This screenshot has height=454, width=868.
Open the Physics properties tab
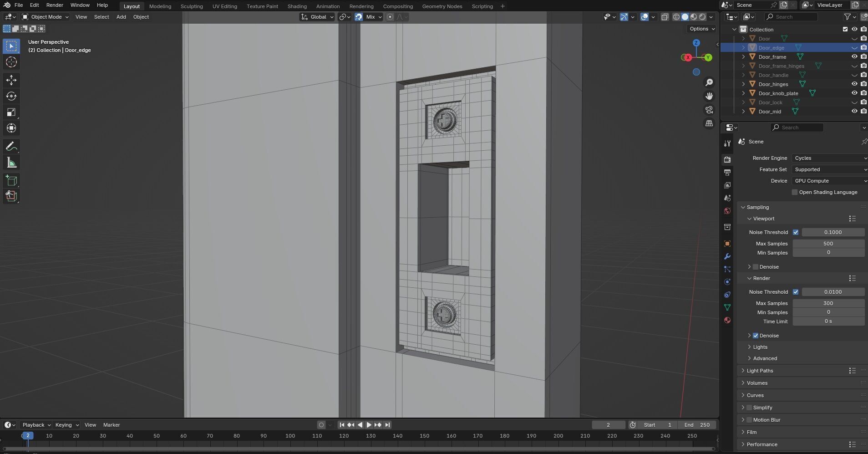pos(727,282)
